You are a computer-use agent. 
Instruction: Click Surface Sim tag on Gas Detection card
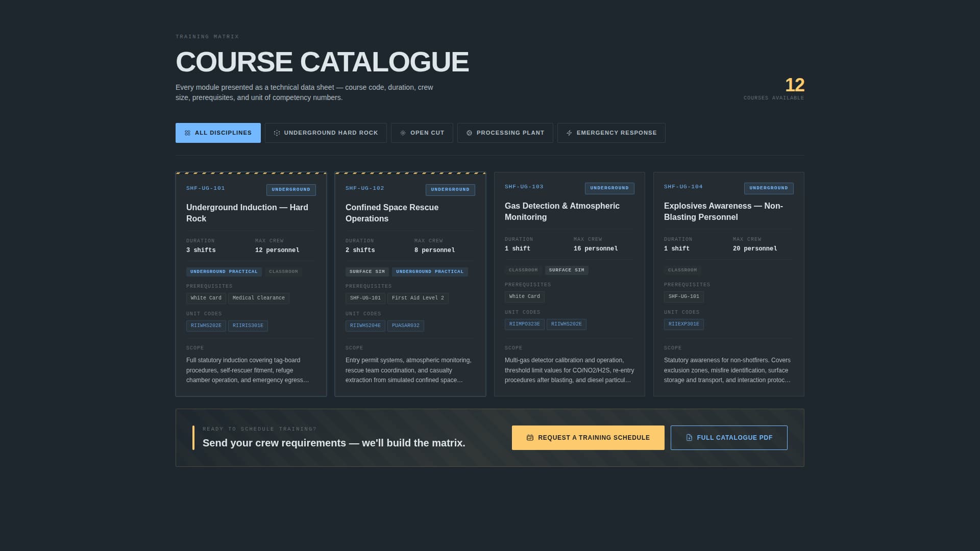coord(567,270)
